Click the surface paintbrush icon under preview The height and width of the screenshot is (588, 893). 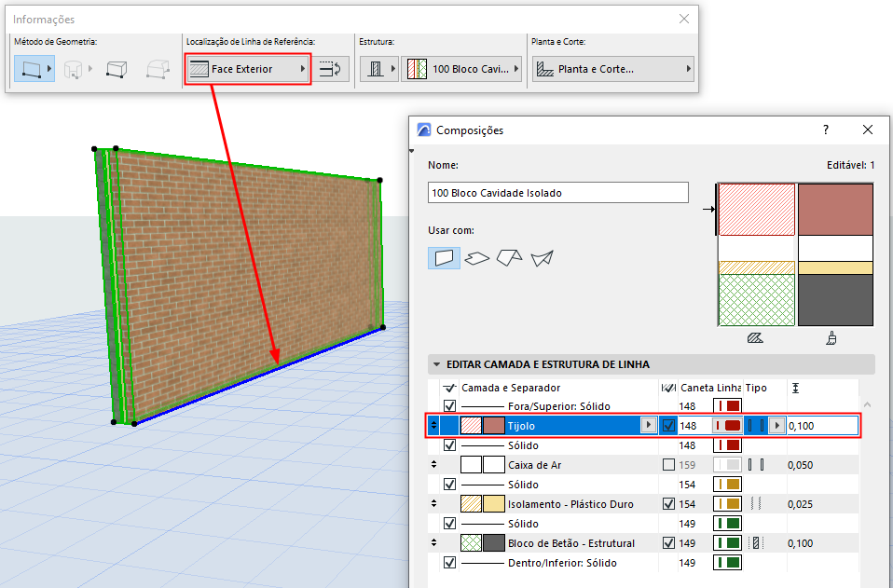pyautogui.click(x=831, y=338)
